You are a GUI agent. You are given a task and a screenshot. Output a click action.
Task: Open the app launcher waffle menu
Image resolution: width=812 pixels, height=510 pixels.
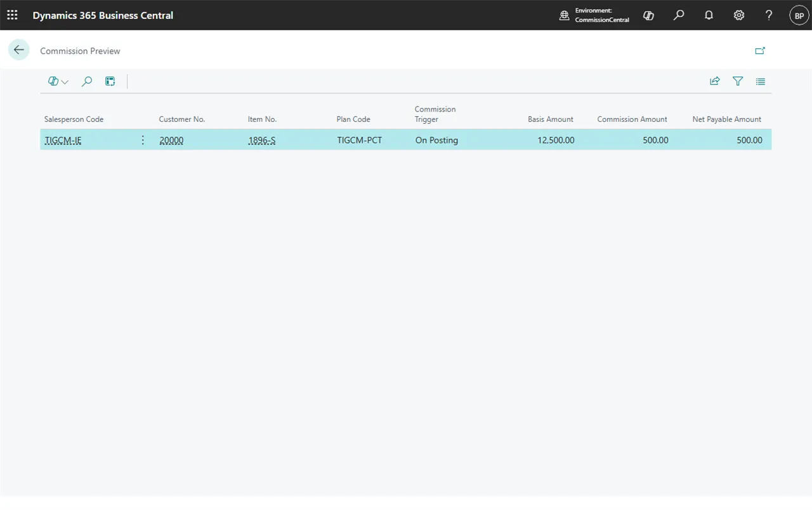pos(12,15)
